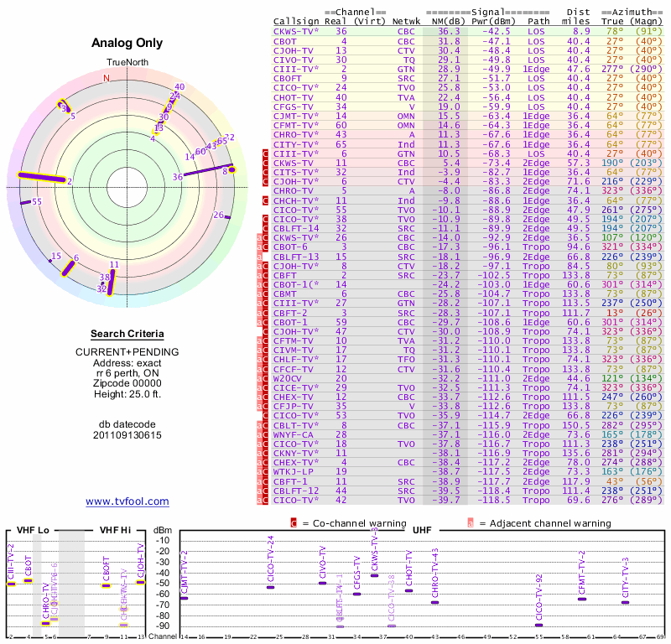The image size is (671, 644).
Task: Click the Analog Only title
Action: point(127,44)
